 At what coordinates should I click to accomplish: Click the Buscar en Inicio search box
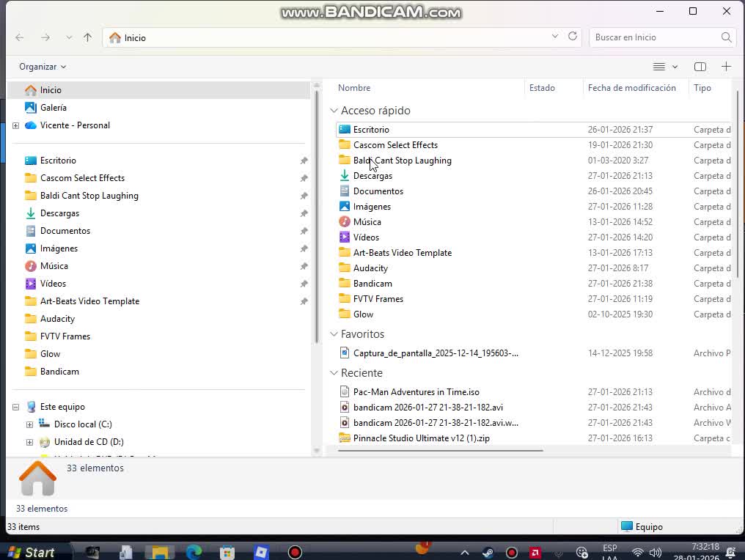click(x=653, y=37)
